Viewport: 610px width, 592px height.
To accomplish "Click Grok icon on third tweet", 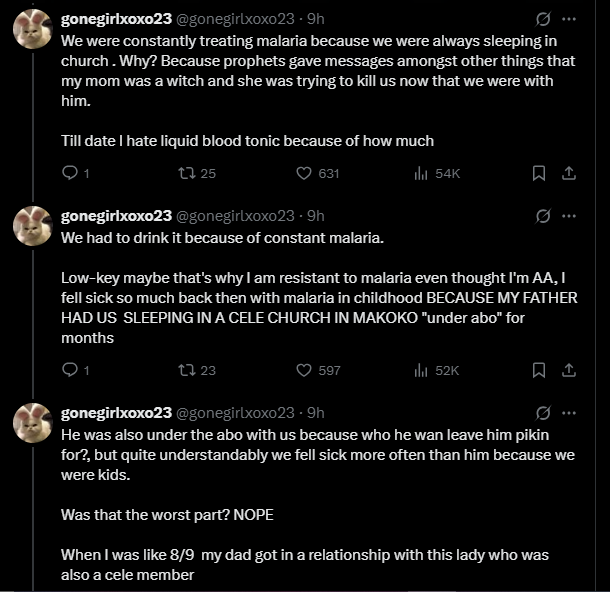I will 543,413.
